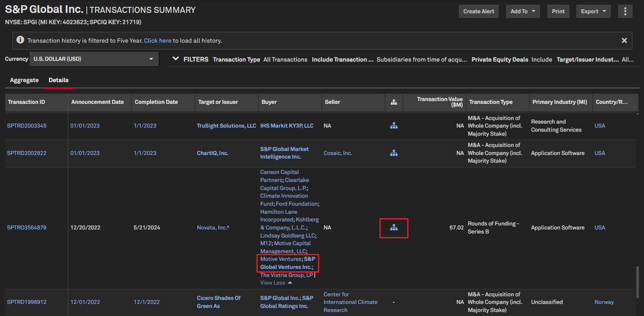Sort by Country/Region column header
This screenshot has height=316, width=644.
(x=611, y=102)
